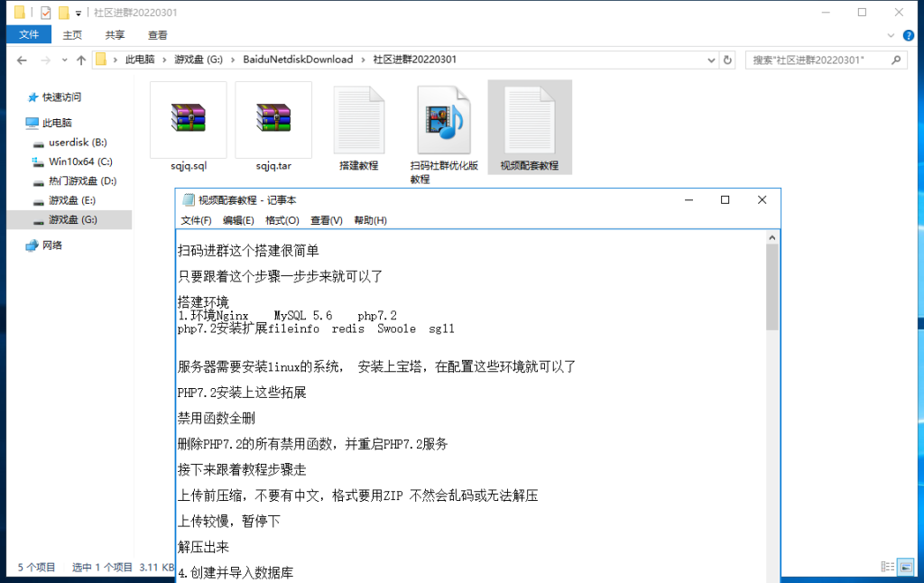
Task: Click the search magnifier icon
Action: point(896,60)
